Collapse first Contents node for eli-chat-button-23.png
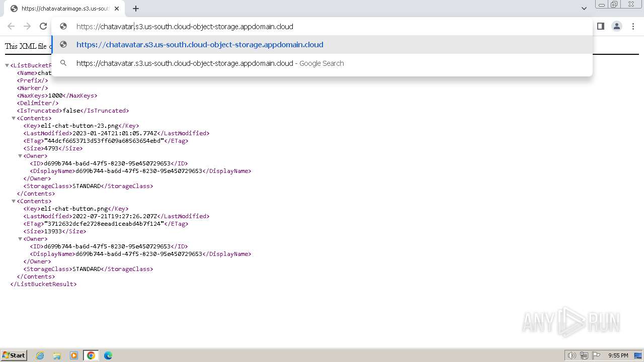Image resolution: width=644 pixels, height=362 pixels. (14, 118)
